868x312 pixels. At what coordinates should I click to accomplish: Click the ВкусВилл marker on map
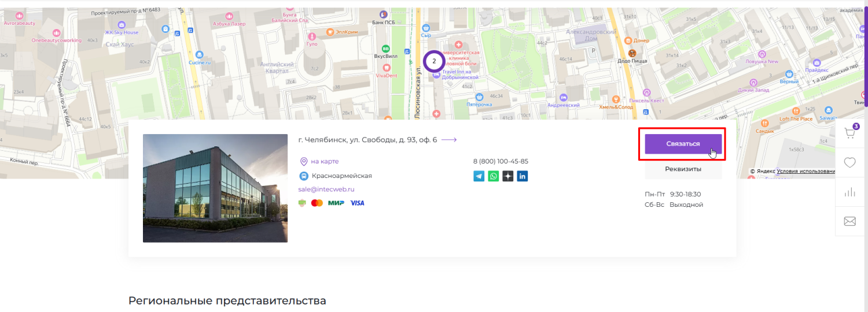387,49
